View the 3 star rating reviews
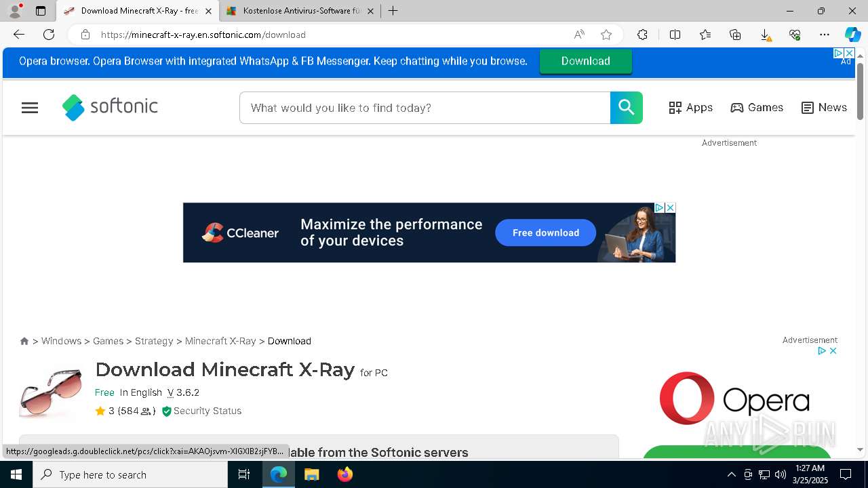Screen dimensions: 868x488 coord(125,411)
